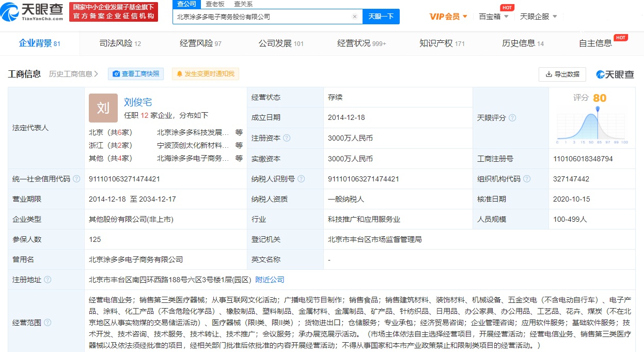Screen dimensions: 644x352
Task: Expand 等 next to 北海涂多多电子商务
Action: tap(239, 158)
